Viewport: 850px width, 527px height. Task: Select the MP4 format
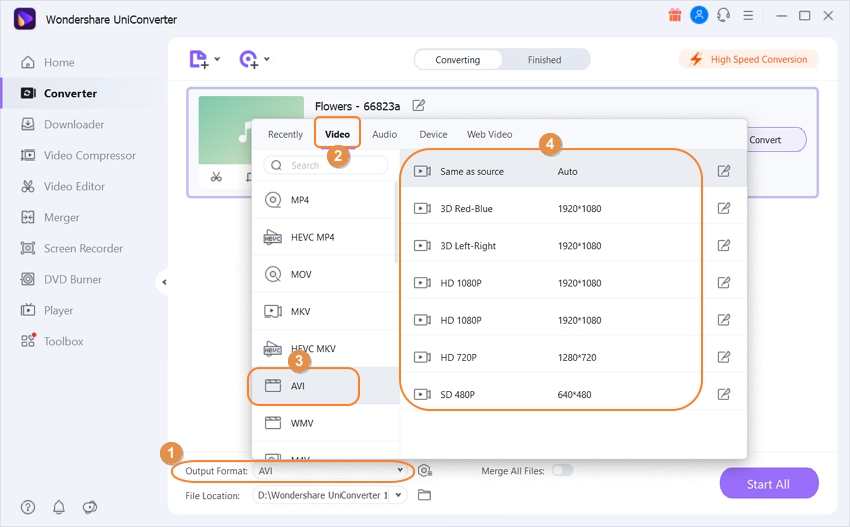point(326,200)
